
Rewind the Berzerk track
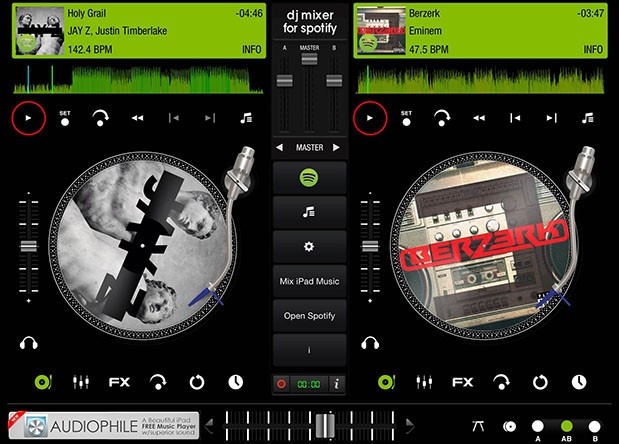479,118
